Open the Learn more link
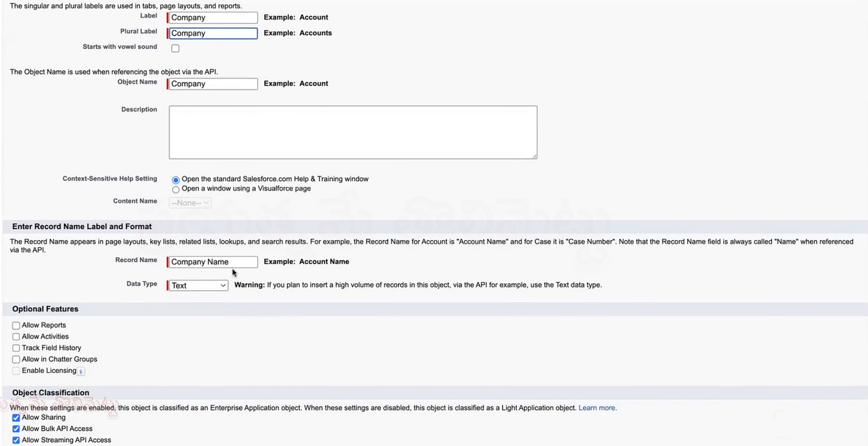Screen dimensions: 868x446 pos(597,408)
